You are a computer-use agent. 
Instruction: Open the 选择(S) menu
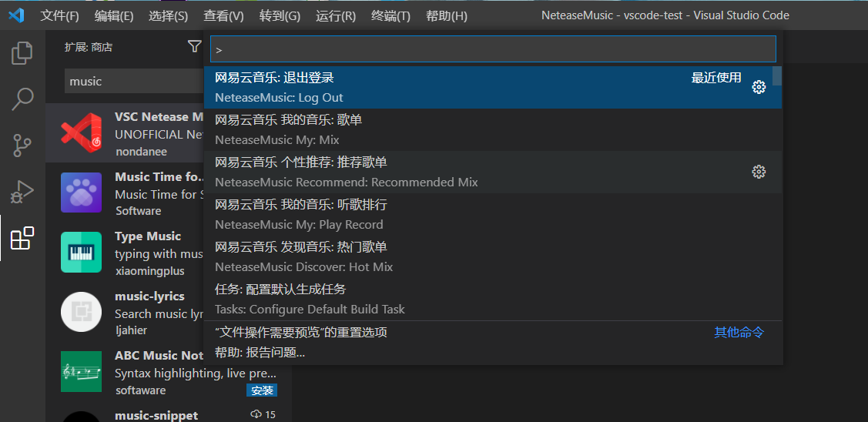(168, 16)
